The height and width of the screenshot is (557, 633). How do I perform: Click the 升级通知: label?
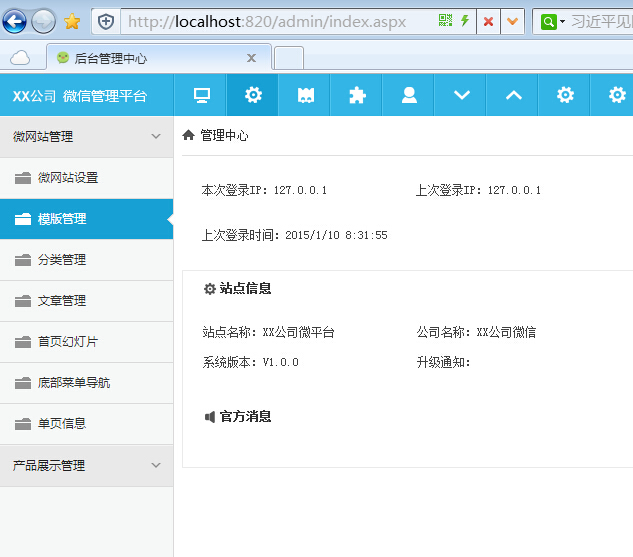pyautogui.click(x=444, y=362)
